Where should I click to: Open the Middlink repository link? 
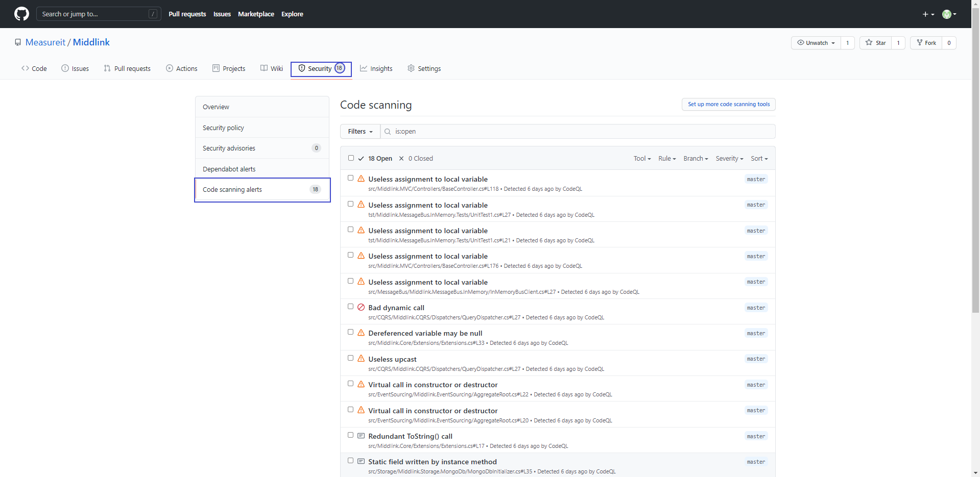click(x=91, y=42)
